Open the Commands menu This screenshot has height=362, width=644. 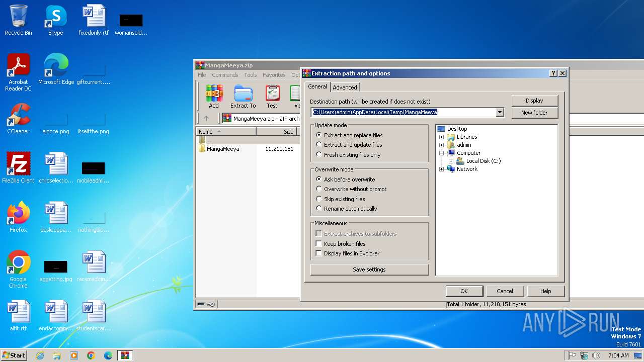point(225,75)
